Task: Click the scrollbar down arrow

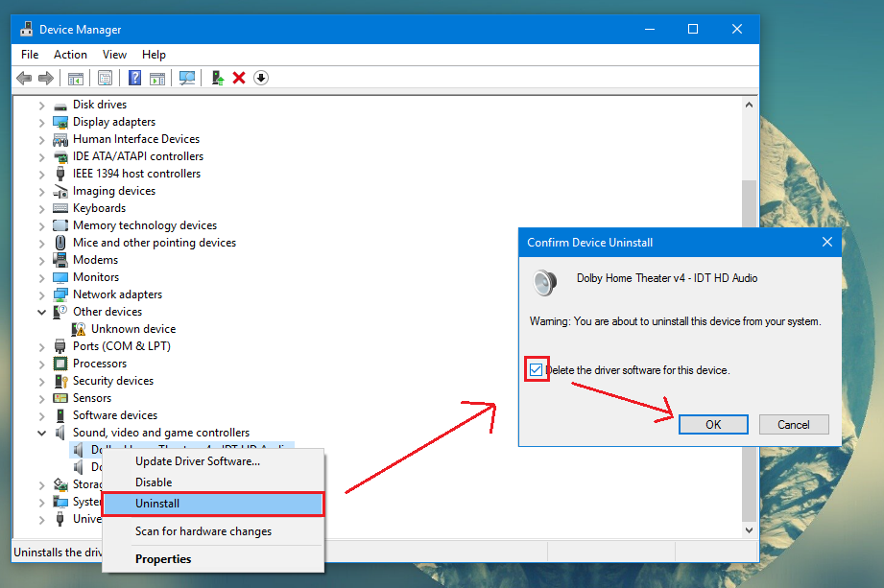Action: [x=749, y=530]
